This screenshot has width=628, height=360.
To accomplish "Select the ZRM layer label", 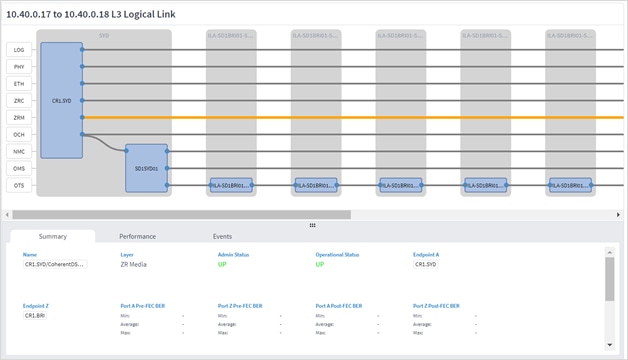I will [x=19, y=118].
